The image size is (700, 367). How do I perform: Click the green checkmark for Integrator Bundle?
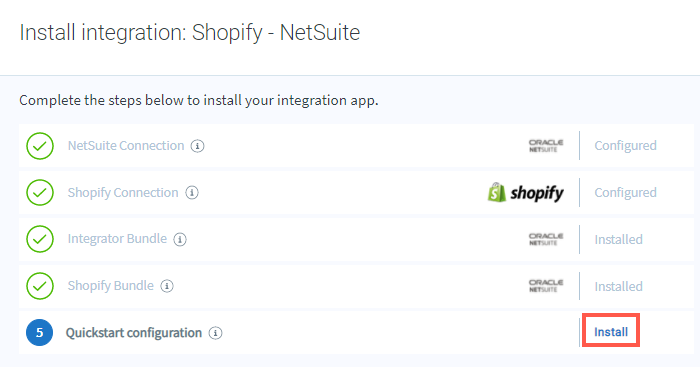click(40, 239)
